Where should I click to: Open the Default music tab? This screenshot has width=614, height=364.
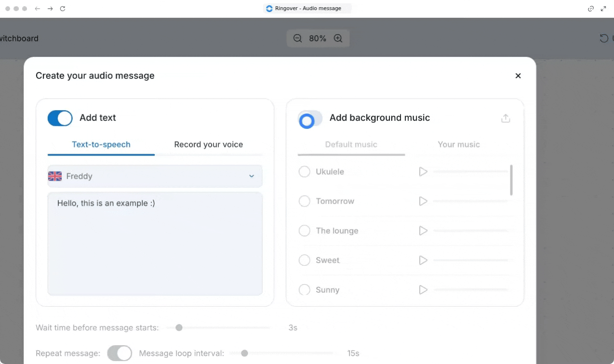[x=351, y=144]
